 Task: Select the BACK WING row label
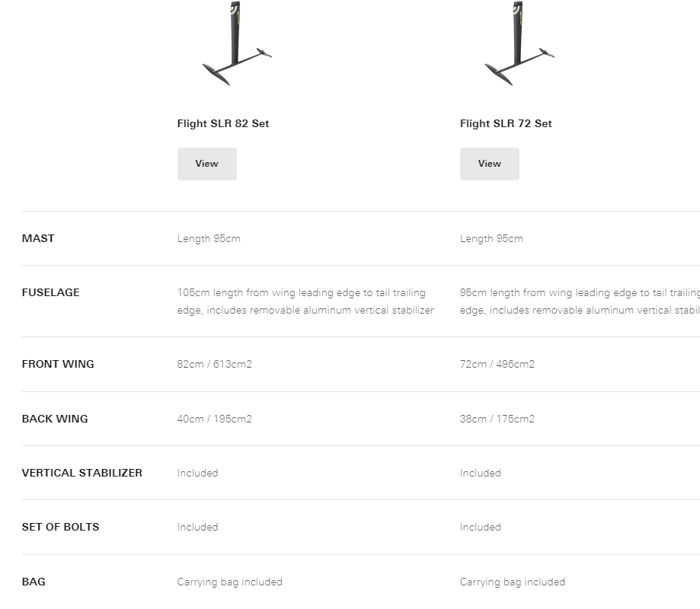point(55,419)
